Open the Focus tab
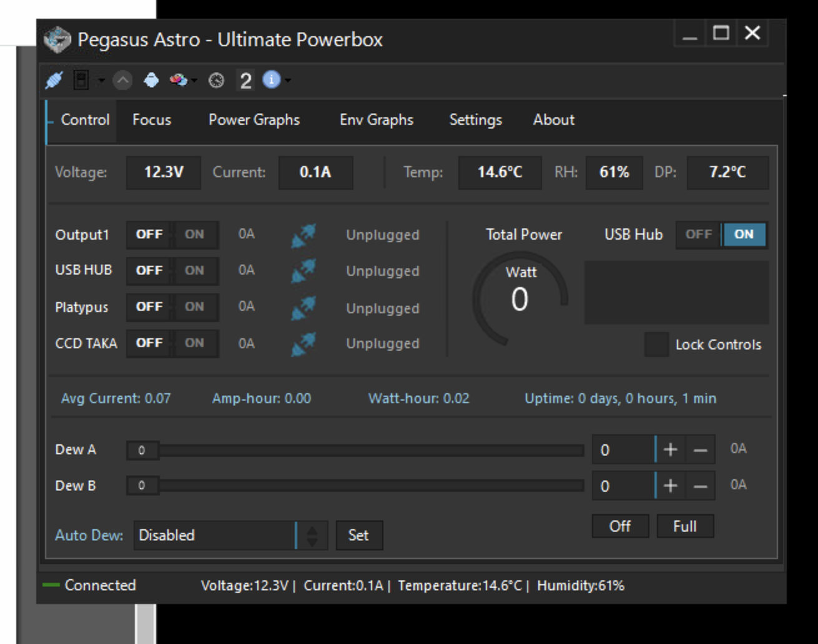 (x=152, y=120)
